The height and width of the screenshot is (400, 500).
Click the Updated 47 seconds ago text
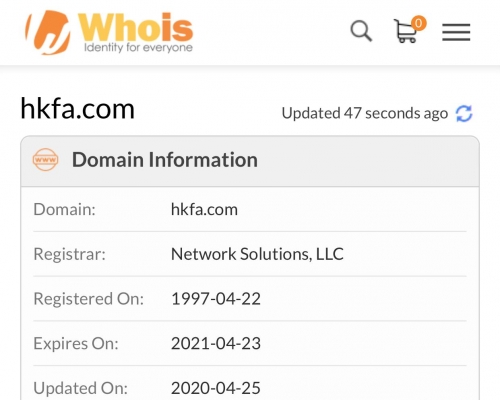click(x=365, y=113)
